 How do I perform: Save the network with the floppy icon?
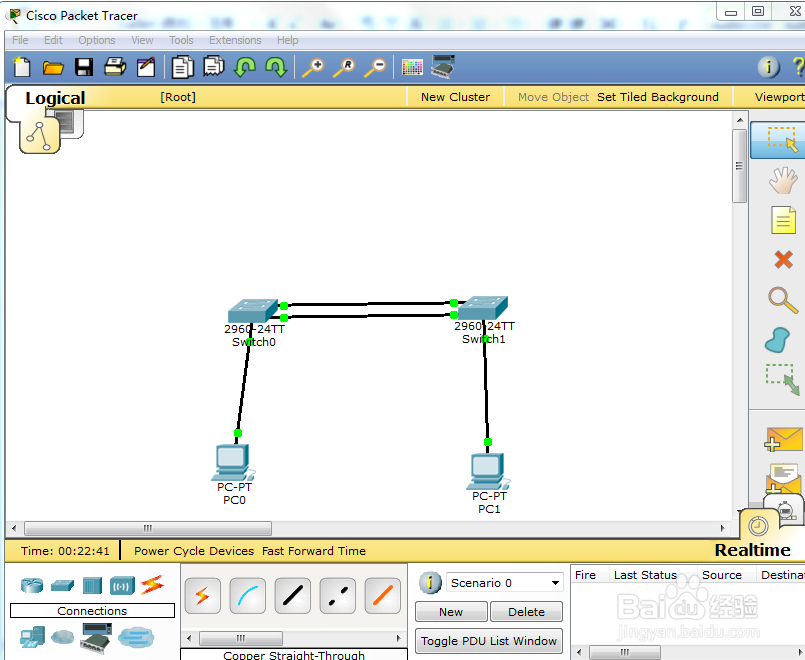[84, 67]
